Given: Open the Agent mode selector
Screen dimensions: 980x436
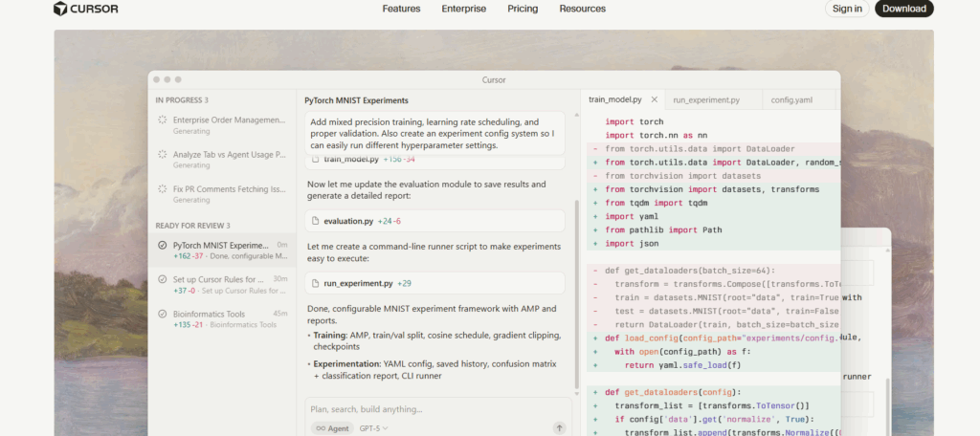Looking at the screenshot, I should pos(332,428).
